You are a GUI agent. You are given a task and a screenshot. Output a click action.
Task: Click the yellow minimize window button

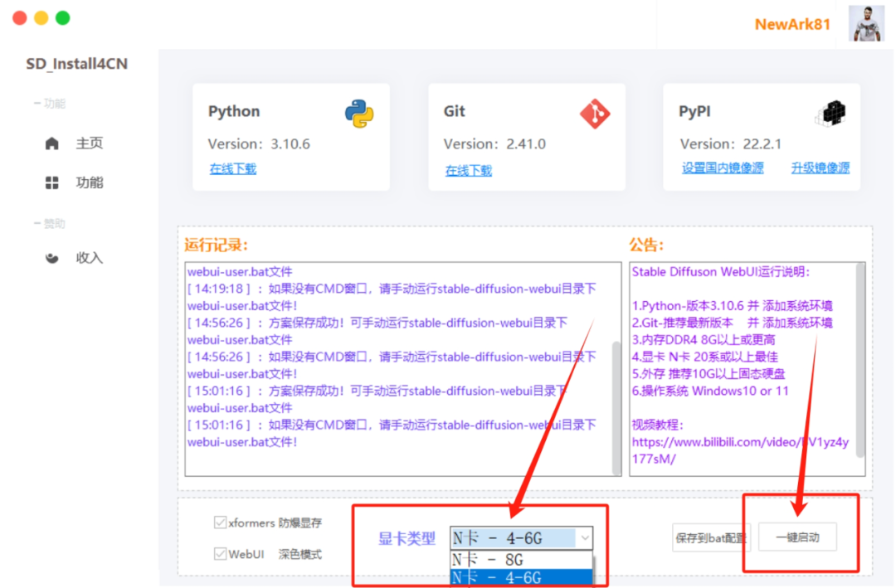tap(41, 18)
